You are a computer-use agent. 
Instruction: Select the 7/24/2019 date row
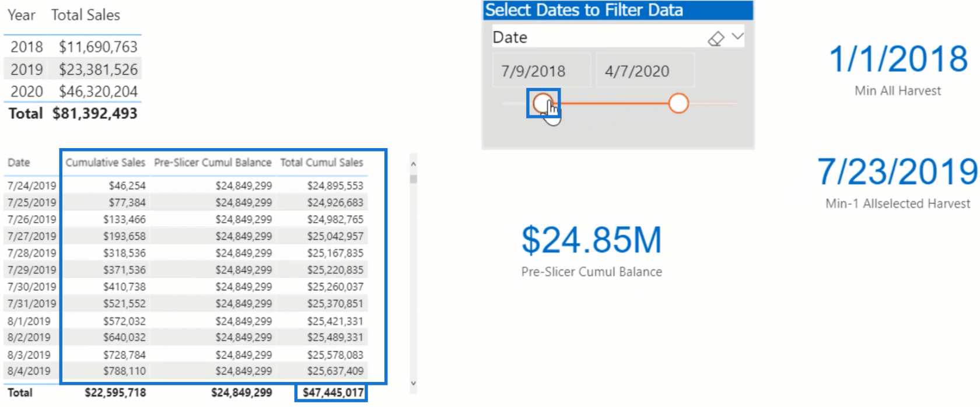[x=32, y=185]
